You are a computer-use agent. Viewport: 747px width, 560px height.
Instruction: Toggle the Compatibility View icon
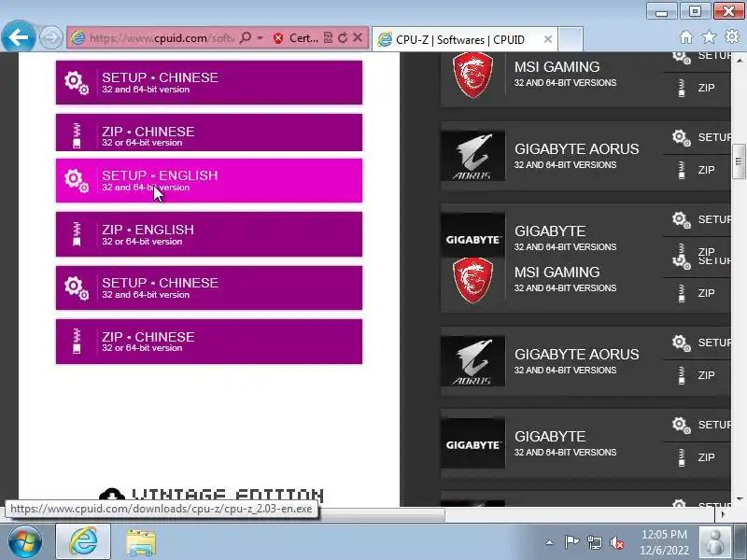pos(328,37)
